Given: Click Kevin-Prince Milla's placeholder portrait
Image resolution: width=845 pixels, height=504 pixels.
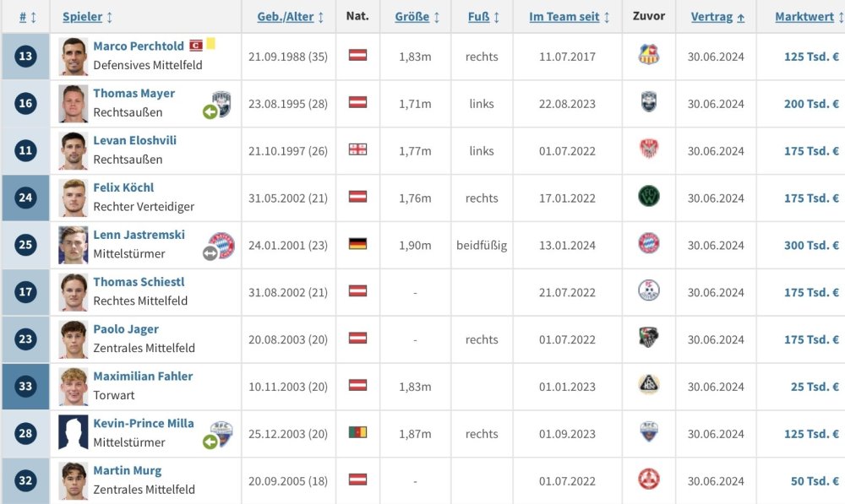Looking at the screenshot, I should click(x=74, y=434).
